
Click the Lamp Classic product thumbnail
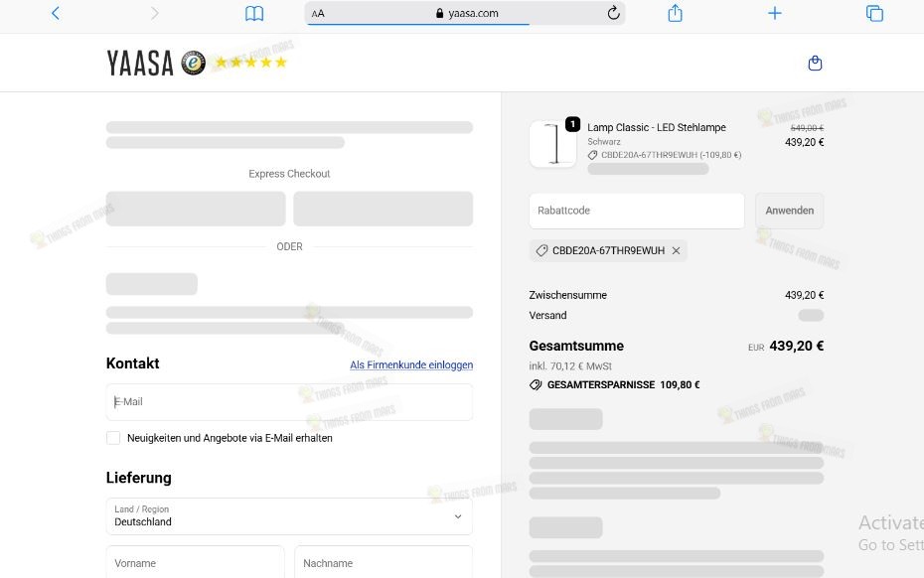pyautogui.click(x=552, y=144)
